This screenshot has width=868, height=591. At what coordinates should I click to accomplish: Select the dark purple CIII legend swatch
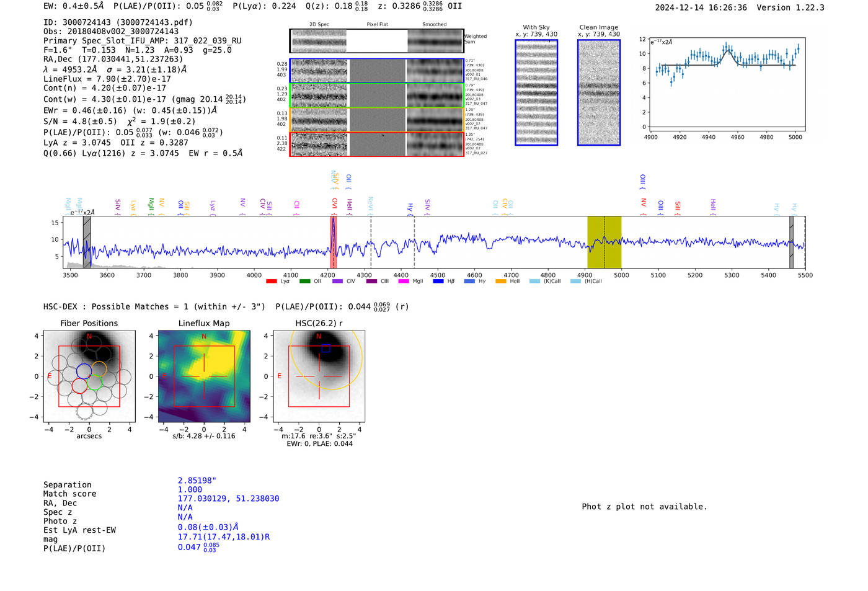click(x=371, y=282)
